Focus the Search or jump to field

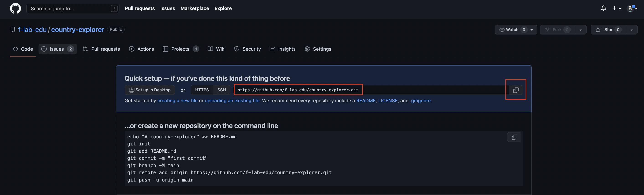coord(73,8)
